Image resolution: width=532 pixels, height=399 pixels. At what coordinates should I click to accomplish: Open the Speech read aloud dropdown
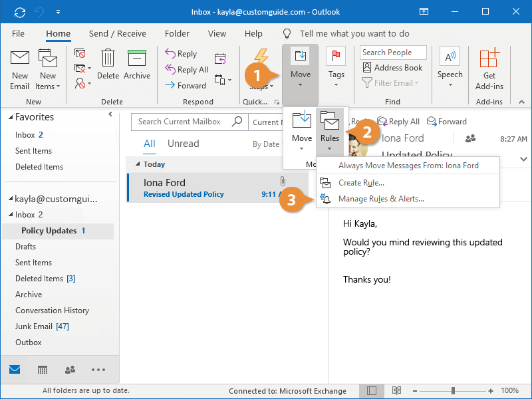450,68
